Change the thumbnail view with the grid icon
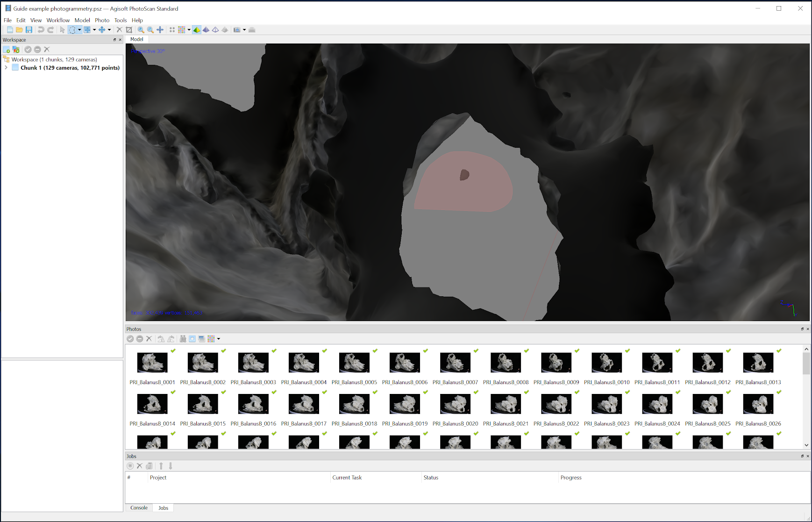The height and width of the screenshot is (522, 812). (211, 339)
